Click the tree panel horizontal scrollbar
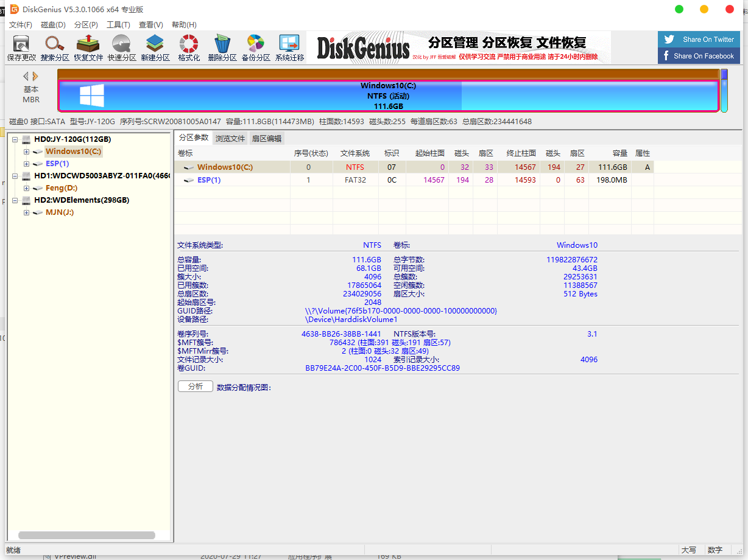 pos(86,536)
